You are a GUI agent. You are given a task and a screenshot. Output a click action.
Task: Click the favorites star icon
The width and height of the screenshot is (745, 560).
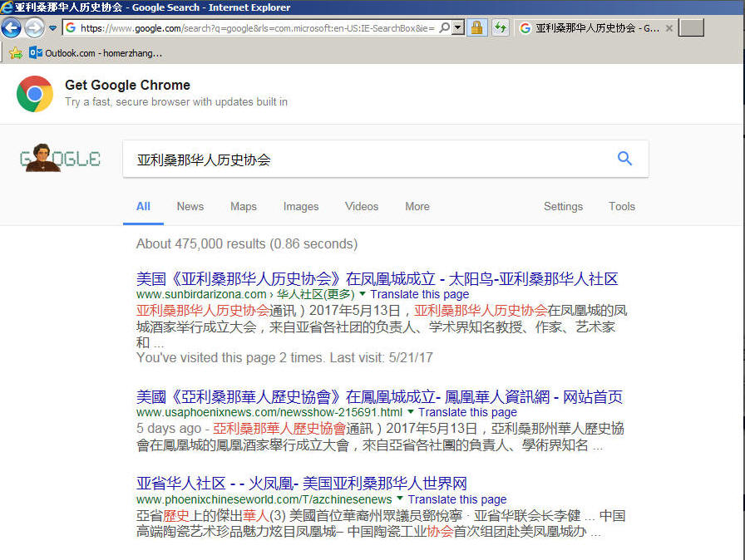[x=15, y=52]
